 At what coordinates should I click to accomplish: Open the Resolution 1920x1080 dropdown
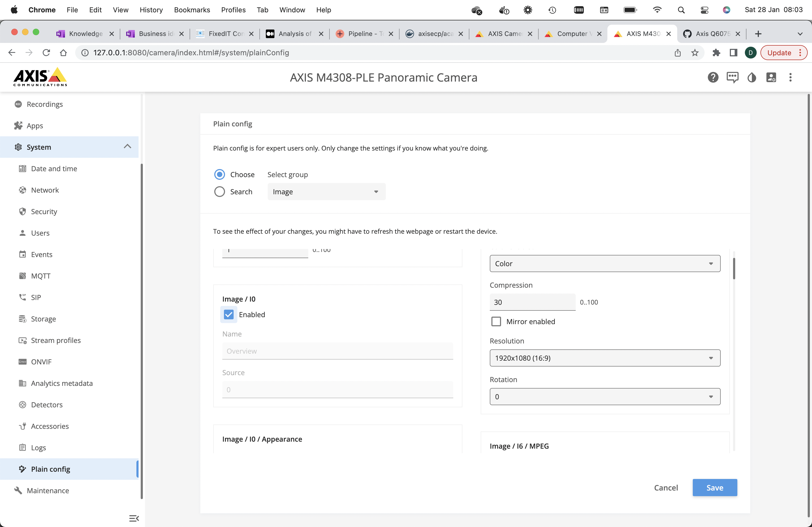pyautogui.click(x=604, y=358)
